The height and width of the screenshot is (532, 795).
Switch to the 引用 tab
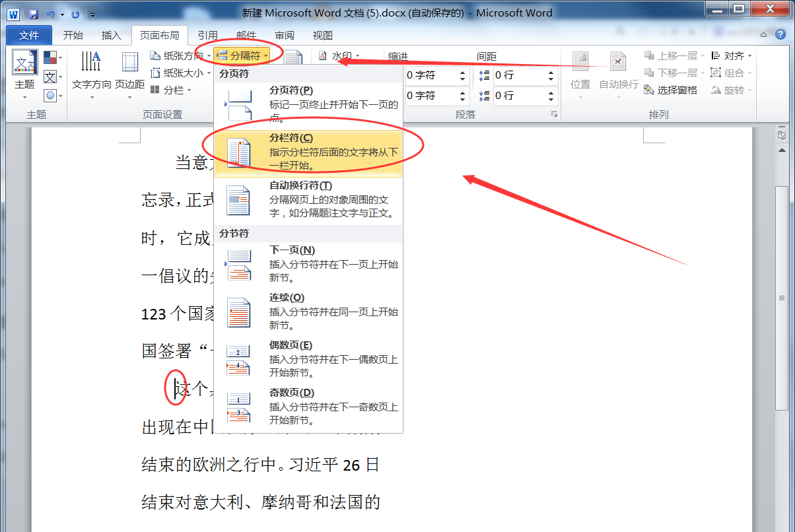208,36
